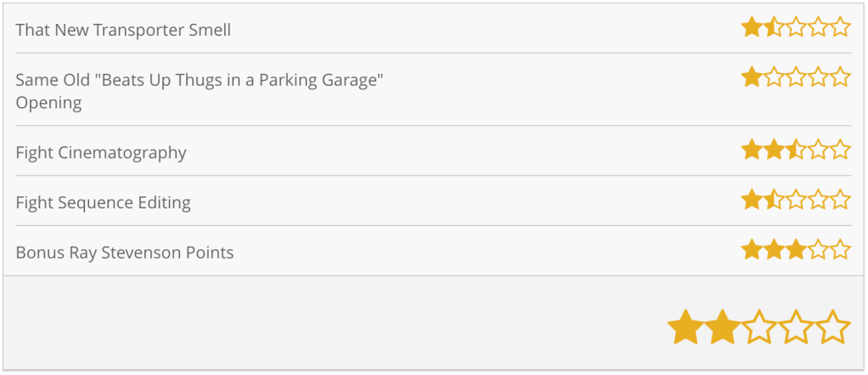Click the second large overall rating star
868x375 pixels.
click(723, 327)
